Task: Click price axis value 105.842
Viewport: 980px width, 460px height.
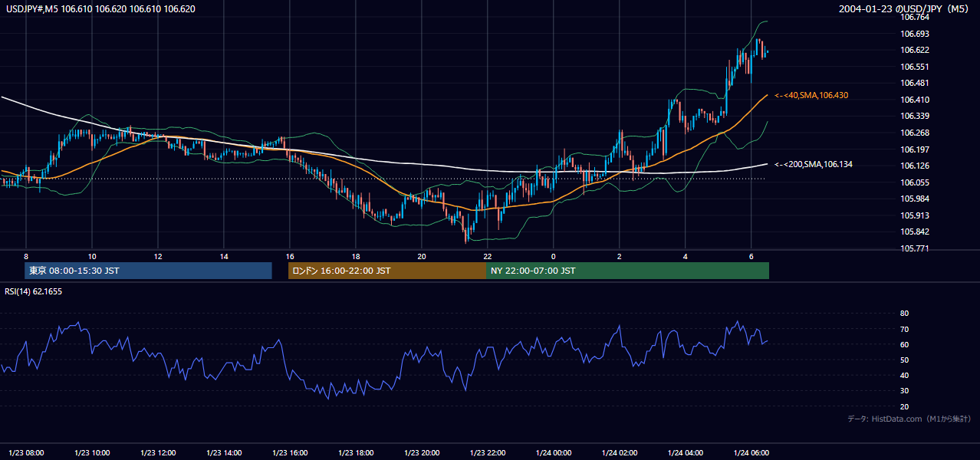Action: tap(915, 232)
